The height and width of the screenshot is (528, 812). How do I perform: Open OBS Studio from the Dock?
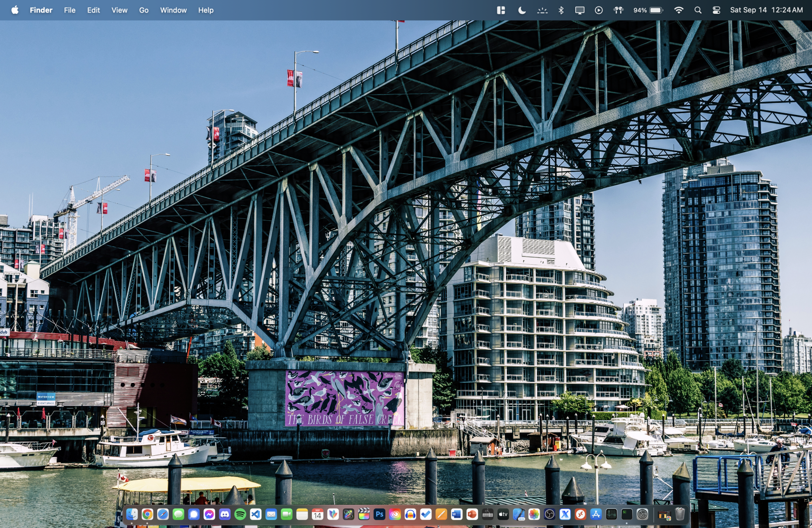tap(549, 515)
